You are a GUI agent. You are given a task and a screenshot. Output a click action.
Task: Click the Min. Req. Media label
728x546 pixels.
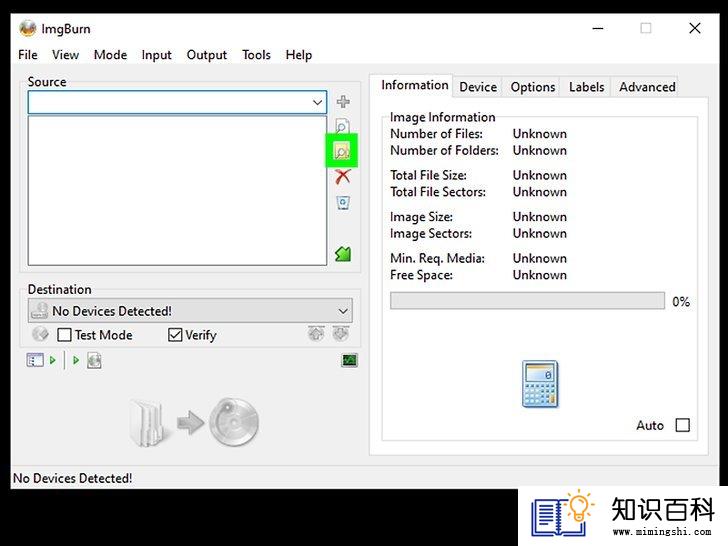(437, 258)
